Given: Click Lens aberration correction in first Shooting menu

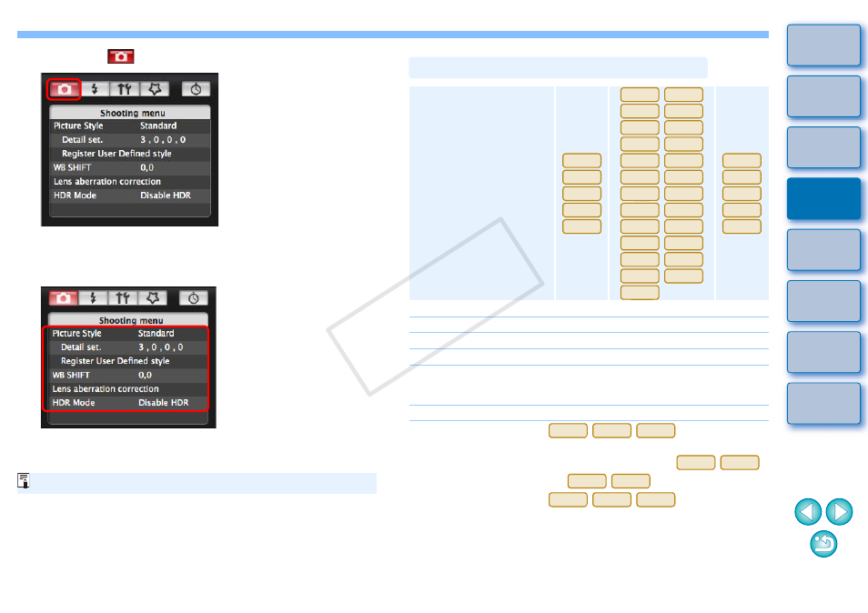Looking at the screenshot, I should click(x=130, y=182).
